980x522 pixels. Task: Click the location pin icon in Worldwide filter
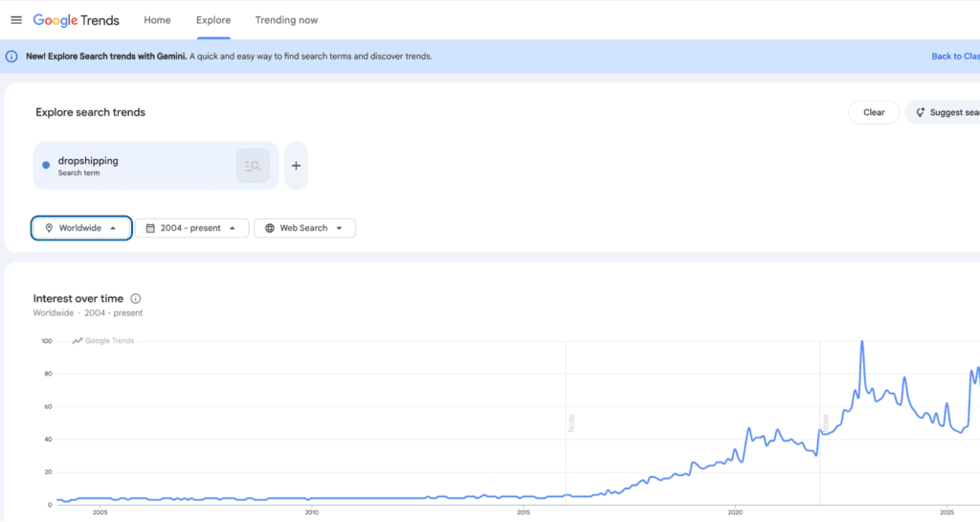pos(49,228)
